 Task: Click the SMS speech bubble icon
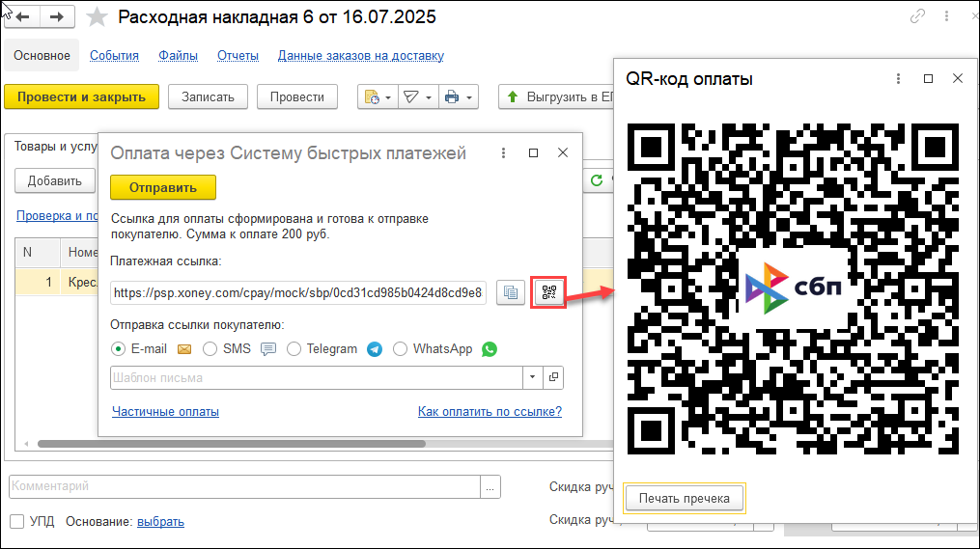pyautogui.click(x=268, y=349)
